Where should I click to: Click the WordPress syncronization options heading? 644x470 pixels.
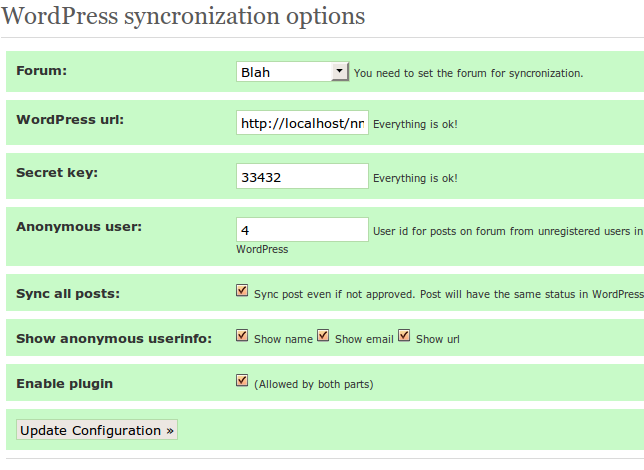click(183, 16)
